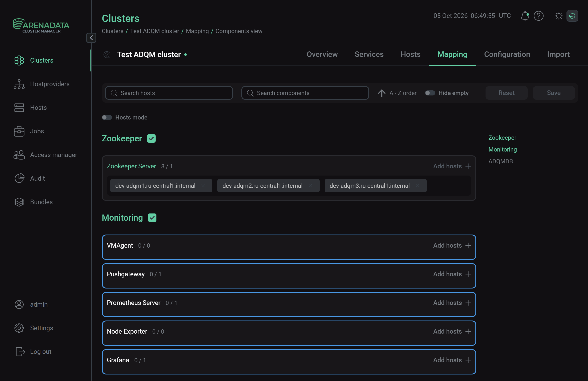Toggle A - Z order sorting

coord(397,93)
